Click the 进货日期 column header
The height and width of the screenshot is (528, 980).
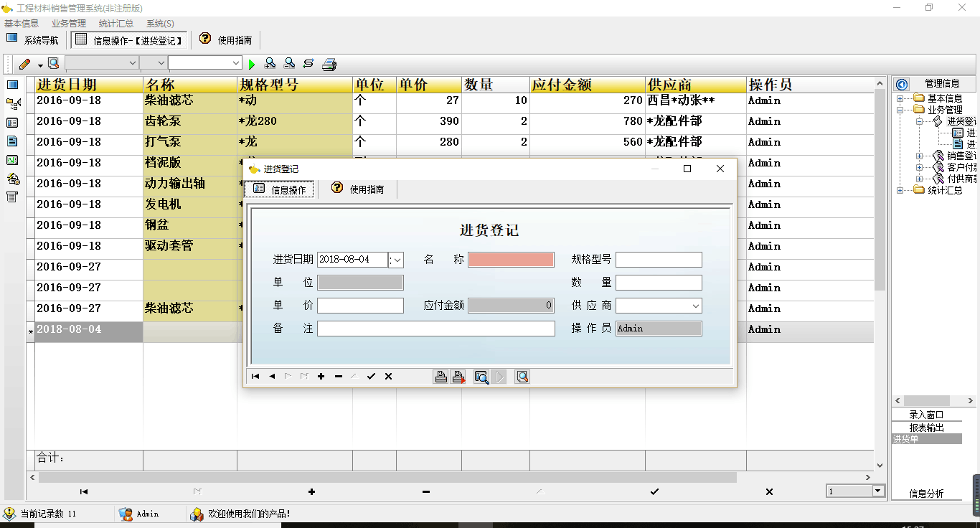89,85
